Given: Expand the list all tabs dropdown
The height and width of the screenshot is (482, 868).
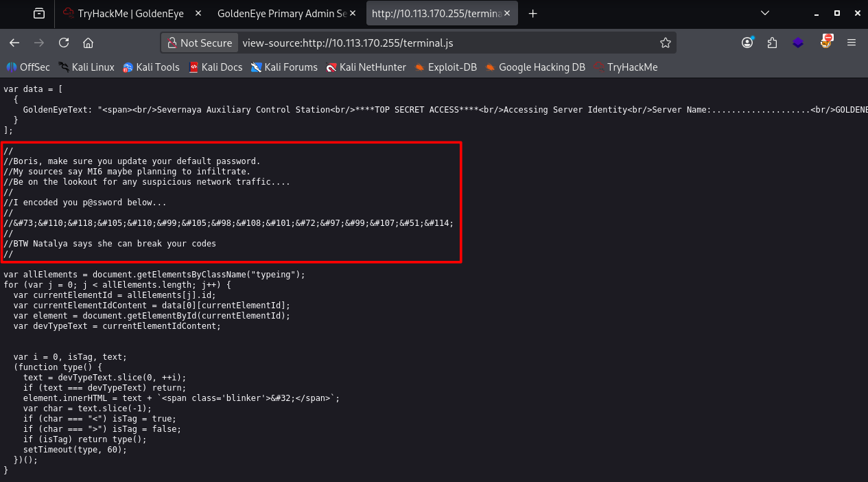Looking at the screenshot, I should pyautogui.click(x=766, y=13).
